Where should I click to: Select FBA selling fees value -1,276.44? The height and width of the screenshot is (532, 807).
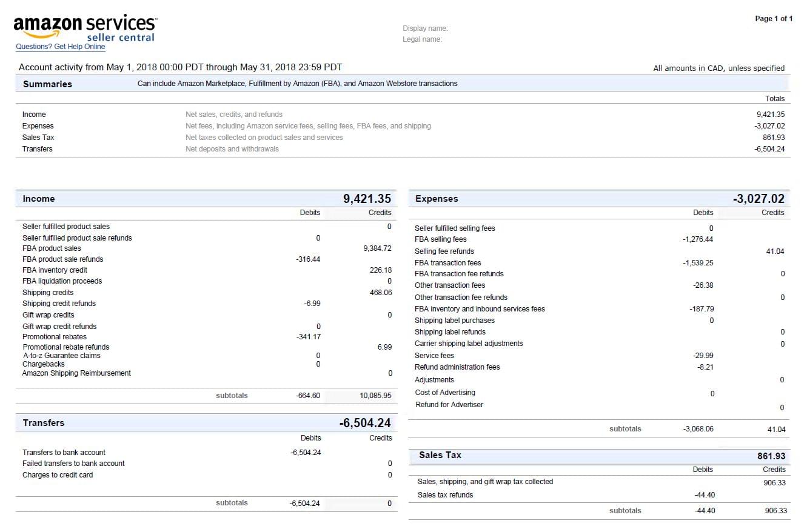point(698,239)
